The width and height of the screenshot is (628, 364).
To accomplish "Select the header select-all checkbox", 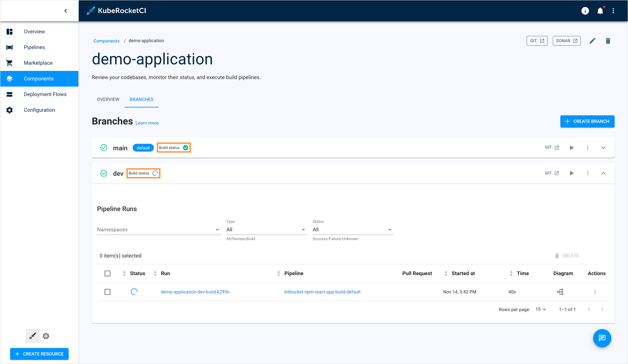I will 107,273.
